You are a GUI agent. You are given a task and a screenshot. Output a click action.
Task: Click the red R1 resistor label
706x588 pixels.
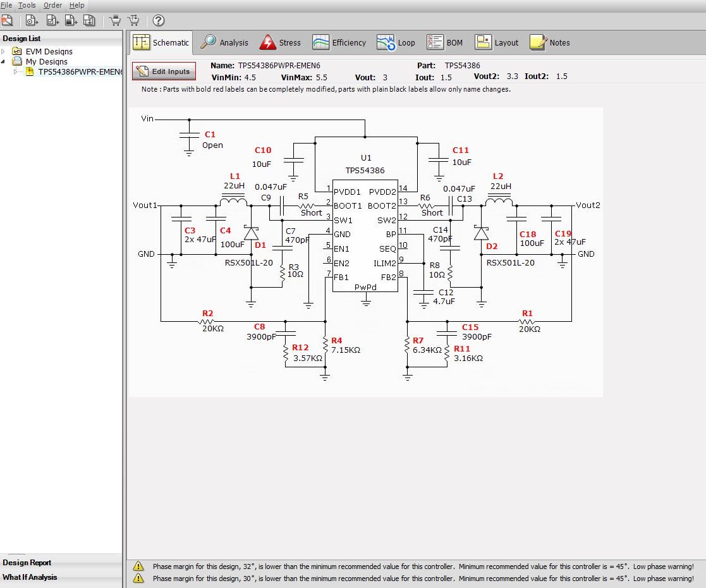coord(527,313)
